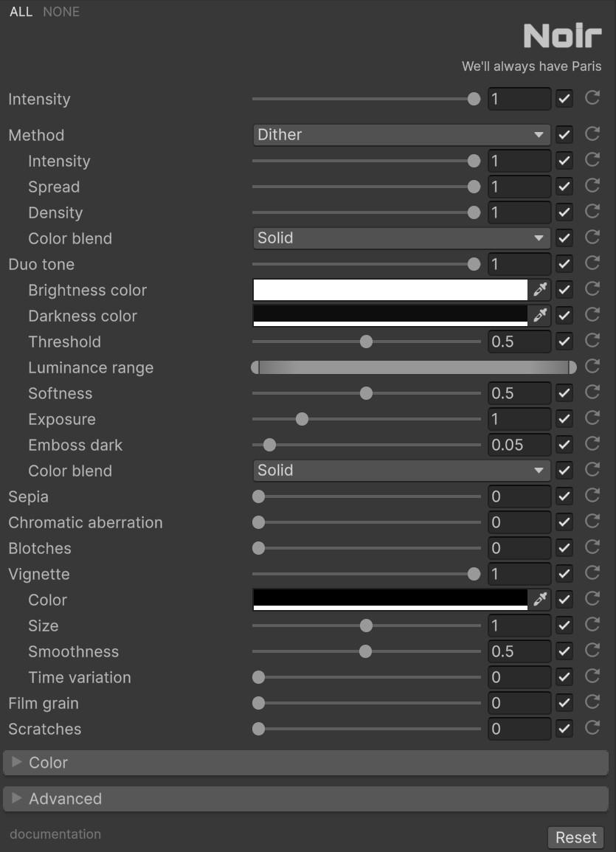616x852 pixels.
Task: Disable the Chromatic aberration checkbox
Action: click(x=564, y=522)
